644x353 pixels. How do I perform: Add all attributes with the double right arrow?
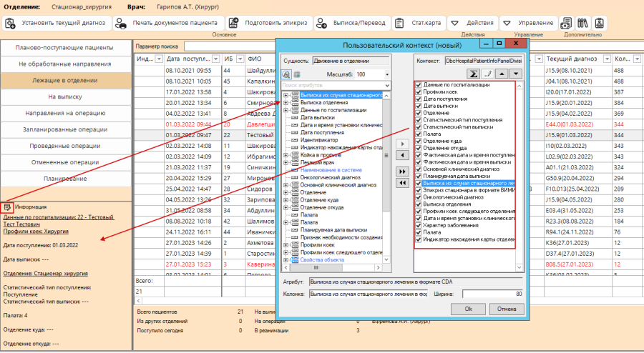402,171
